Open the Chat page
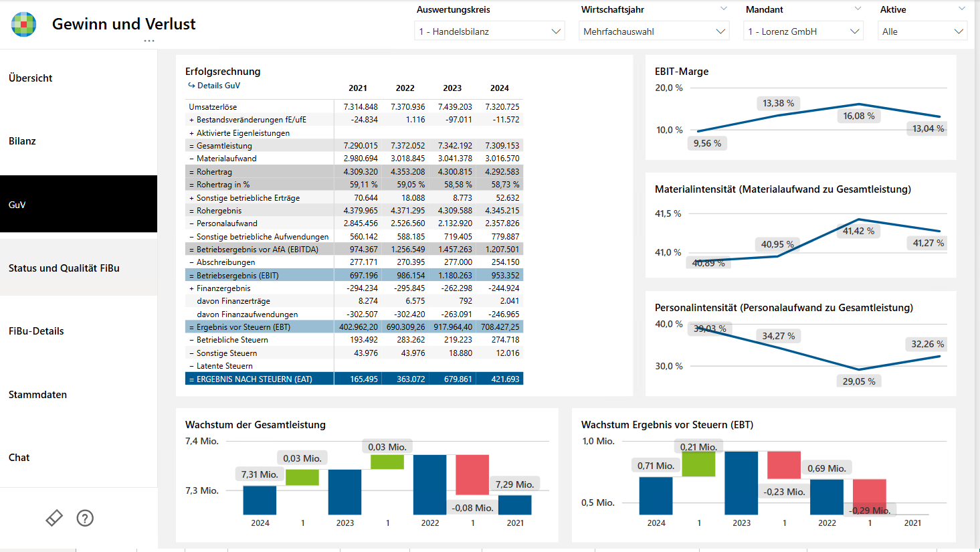Screen dimensions: 980x552 coord(79,458)
